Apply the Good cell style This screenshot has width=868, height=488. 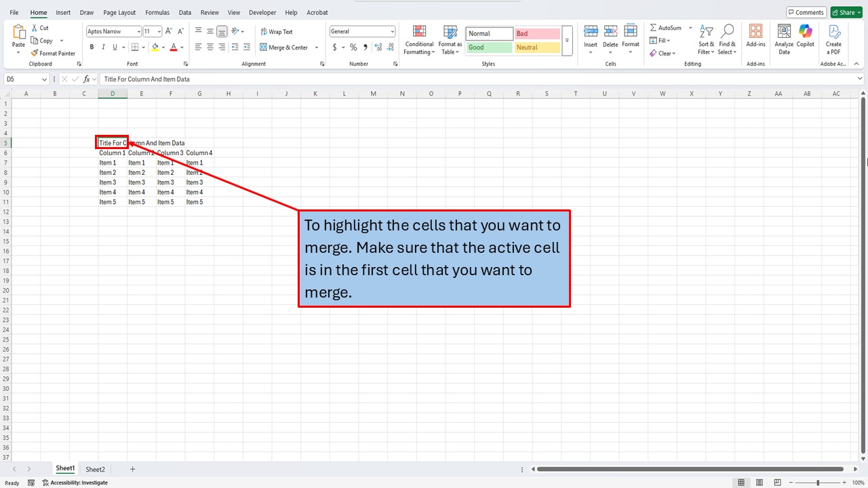tap(488, 47)
